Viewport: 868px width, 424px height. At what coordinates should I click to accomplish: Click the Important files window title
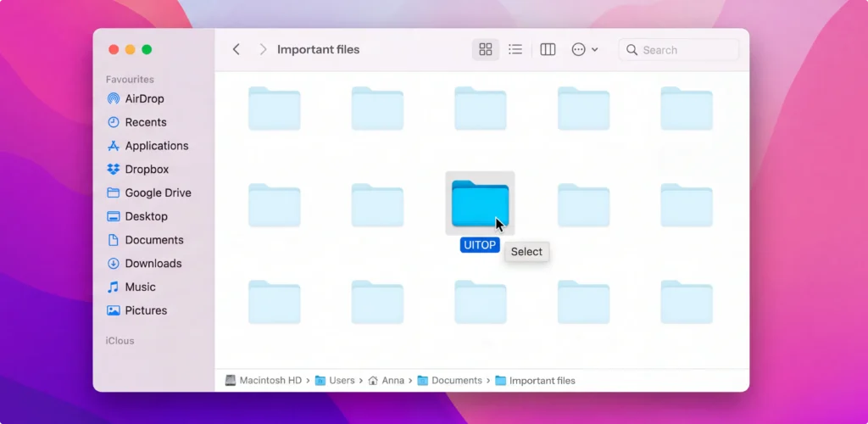pos(319,50)
